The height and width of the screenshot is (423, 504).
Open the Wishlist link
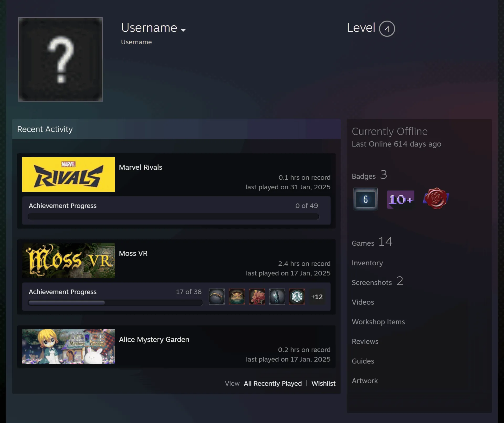click(323, 383)
